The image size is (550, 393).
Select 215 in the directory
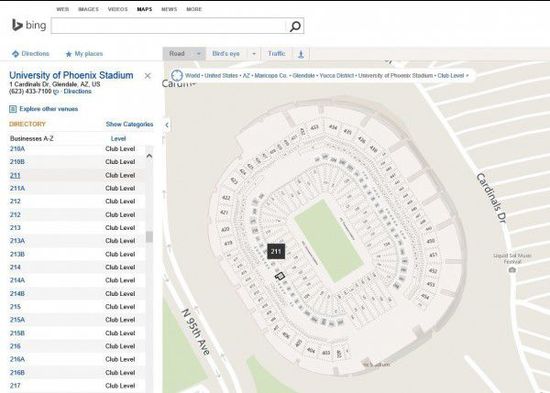click(x=15, y=307)
